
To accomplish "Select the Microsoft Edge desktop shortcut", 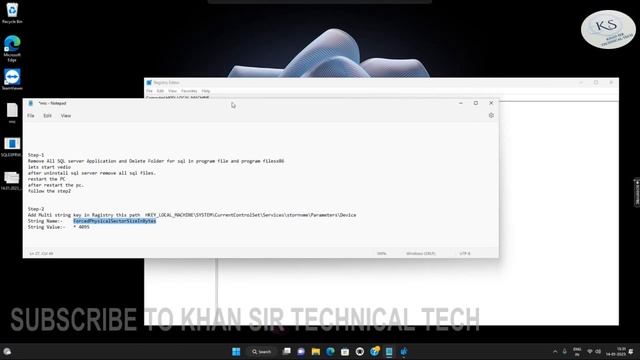I will tap(12, 48).
